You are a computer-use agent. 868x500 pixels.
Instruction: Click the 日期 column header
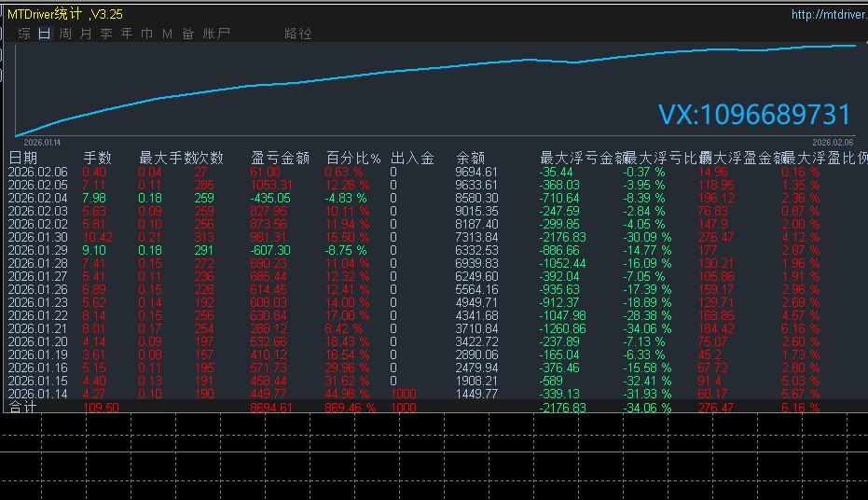pyautogui.click(x=23, y=158)
